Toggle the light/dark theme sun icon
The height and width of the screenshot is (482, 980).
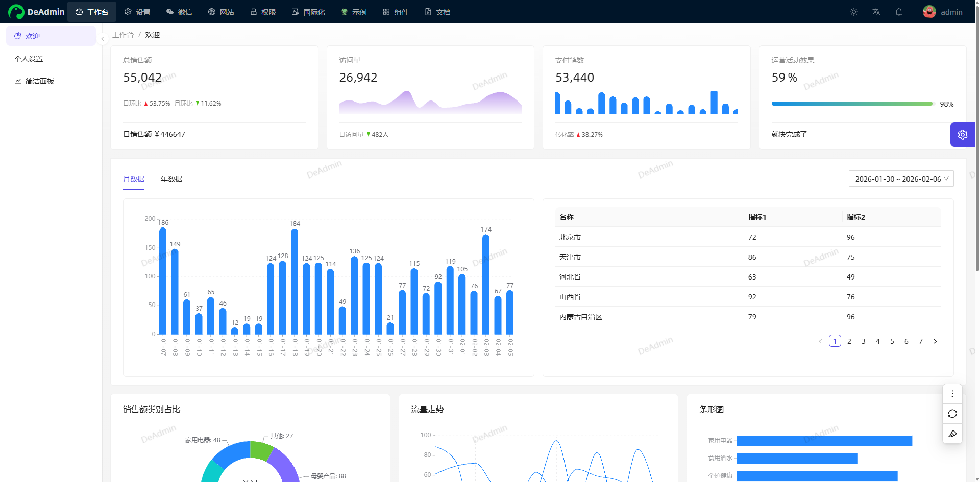click(x=854, y=12)
